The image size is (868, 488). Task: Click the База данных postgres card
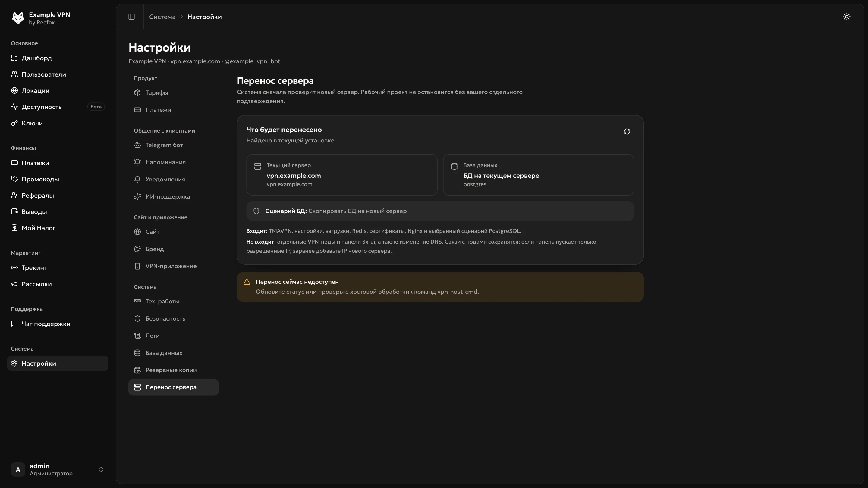(x=539, y=175)
